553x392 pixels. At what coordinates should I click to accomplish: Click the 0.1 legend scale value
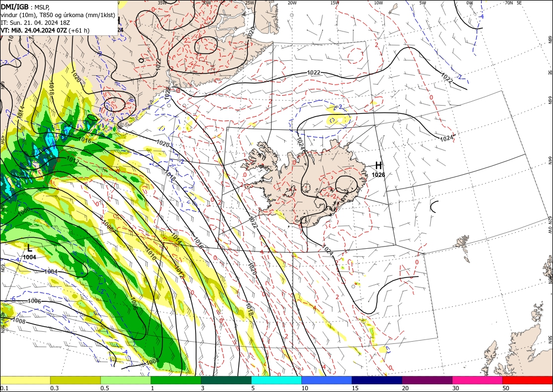pos(3,388)
